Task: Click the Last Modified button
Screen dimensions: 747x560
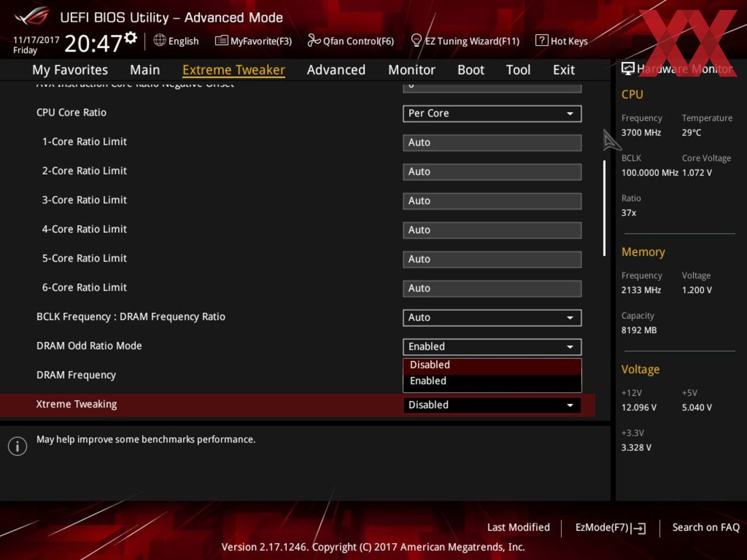Action: pos(518,527)
